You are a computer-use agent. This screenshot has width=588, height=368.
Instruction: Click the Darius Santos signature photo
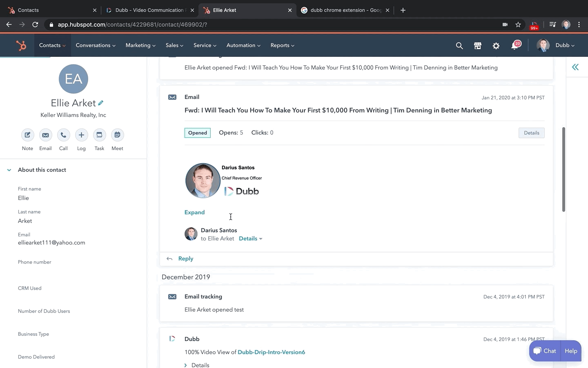tap(203, 180)
